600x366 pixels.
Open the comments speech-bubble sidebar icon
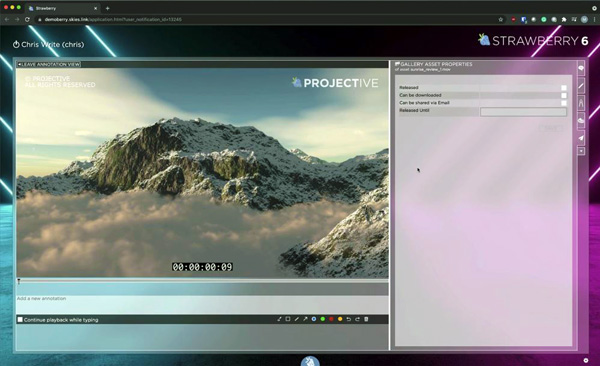pyautogui.click(x=581, y=68)
